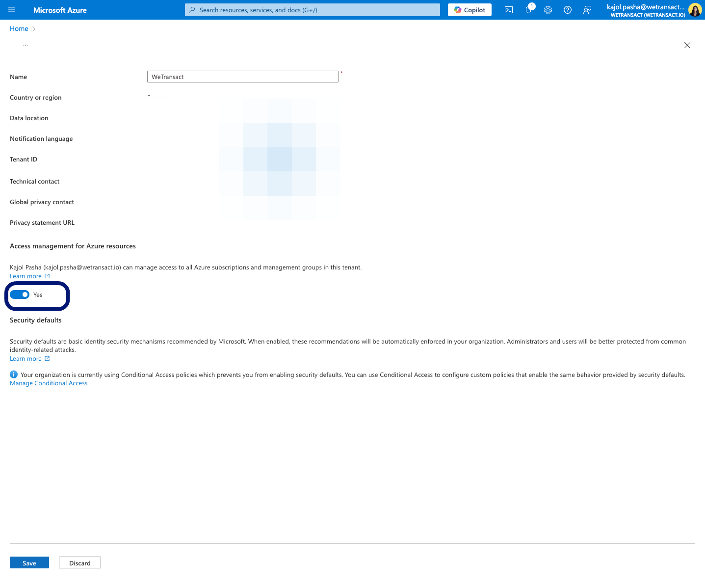The height and width of the screenshot is (588, 705).
Task: Click the Technical contact label
Action: (x=34, y=182)
